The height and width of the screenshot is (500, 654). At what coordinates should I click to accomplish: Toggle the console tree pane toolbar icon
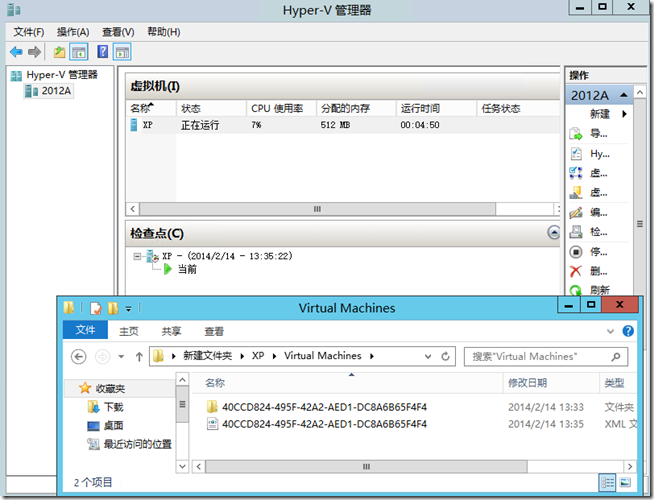[x=79, y=52]
